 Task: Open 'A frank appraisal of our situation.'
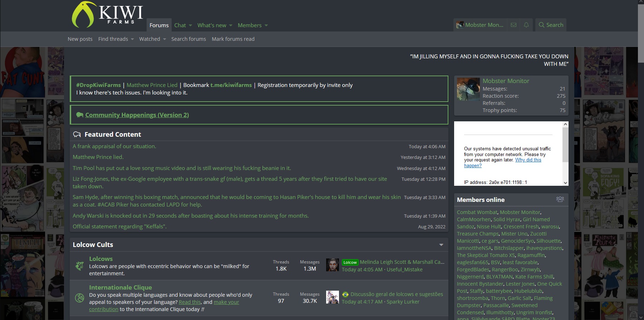coord(114,146)
